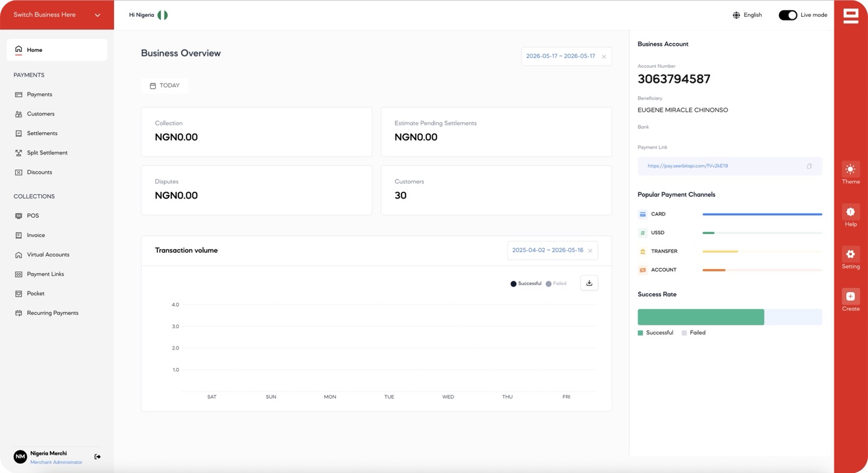Click the Successful legend under Success Rate
The width and height of the screenshot is (868, 473).
(655, 333)
